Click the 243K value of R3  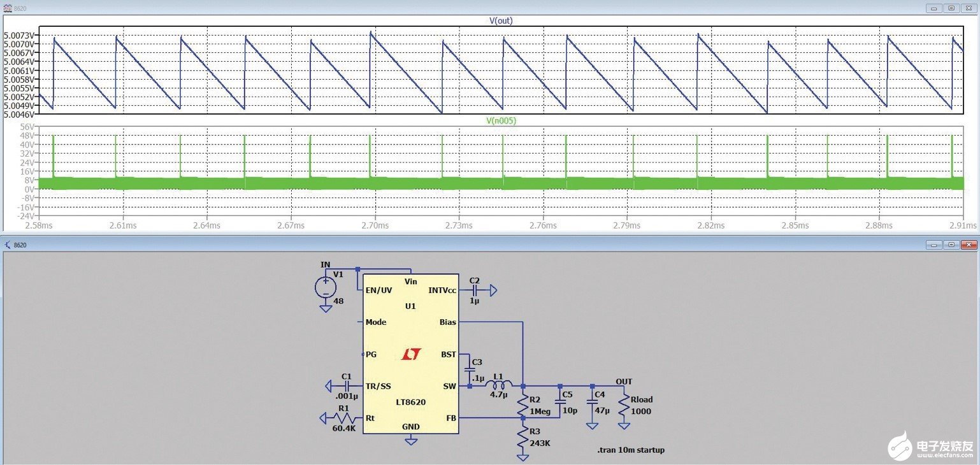tap(541, 443)
